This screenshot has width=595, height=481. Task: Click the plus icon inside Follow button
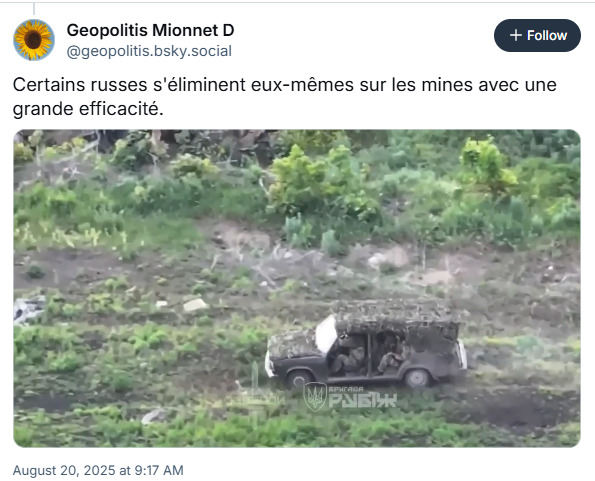pyautogui.click(x=516, y=35)
